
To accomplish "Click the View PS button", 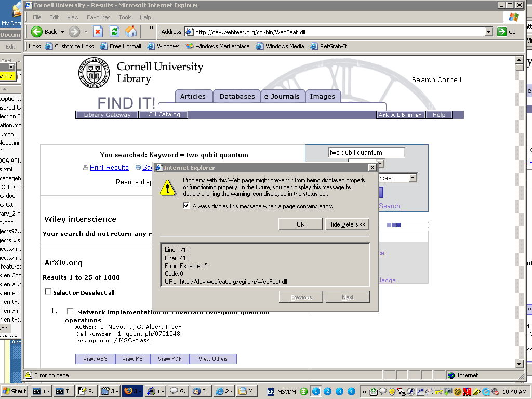I will point(132,358).
